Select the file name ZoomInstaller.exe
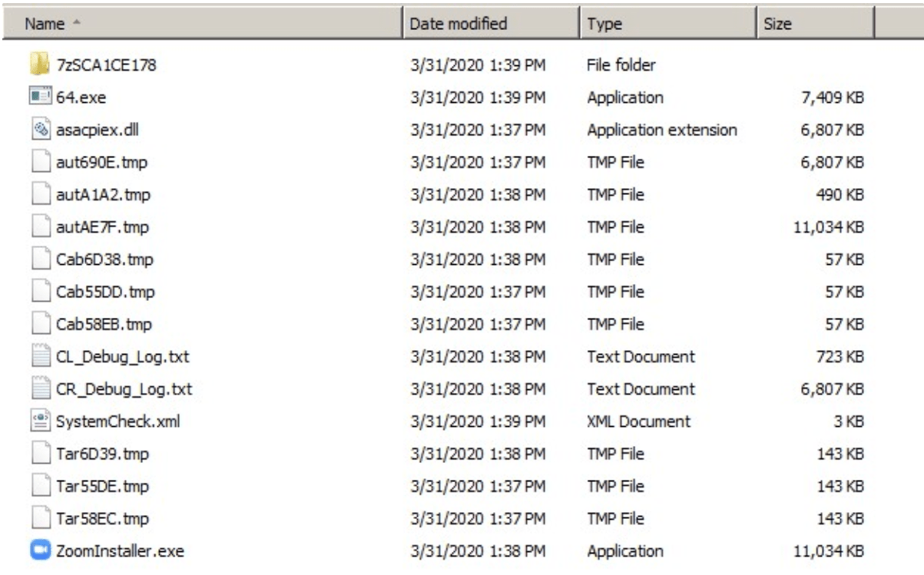924x575 pixels. pyautogui.click(x=120, y=550)
